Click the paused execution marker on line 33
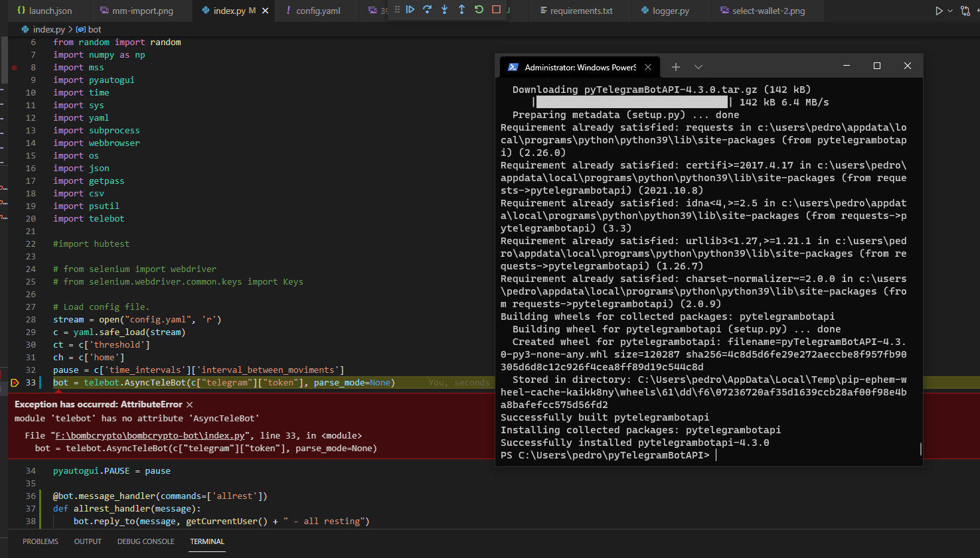 pos(13,383)
